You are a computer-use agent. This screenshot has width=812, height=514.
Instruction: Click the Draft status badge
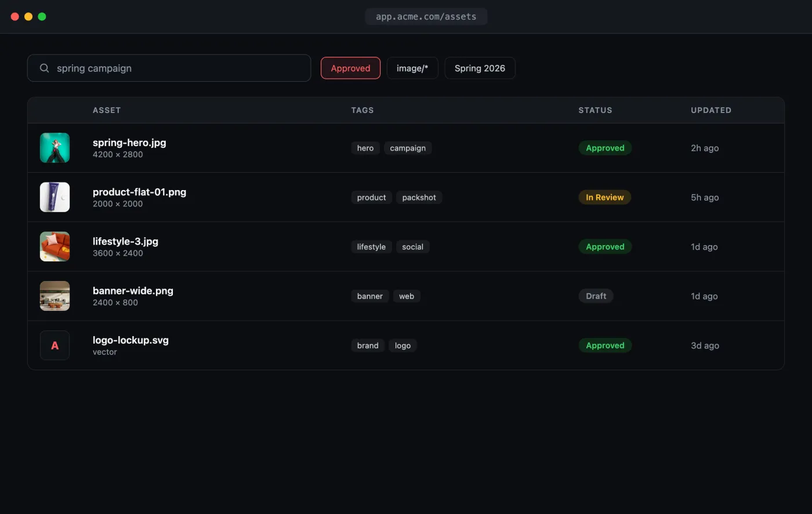click(x=596, y=296)
